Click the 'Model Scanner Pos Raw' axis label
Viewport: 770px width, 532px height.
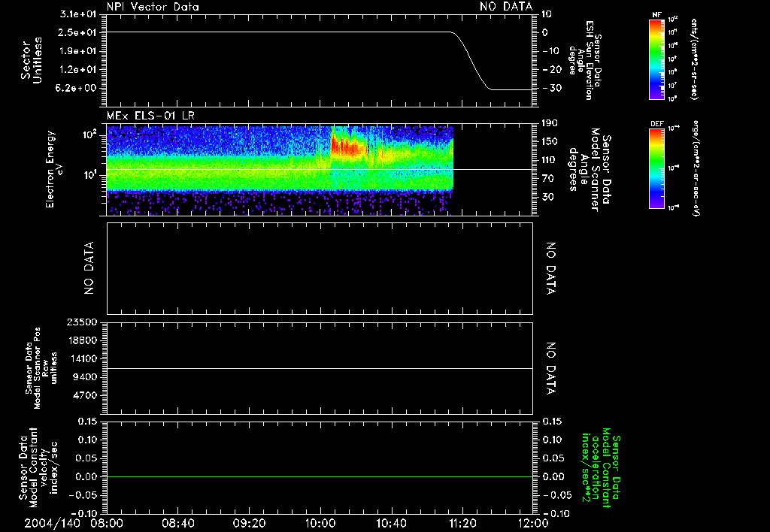42,368
